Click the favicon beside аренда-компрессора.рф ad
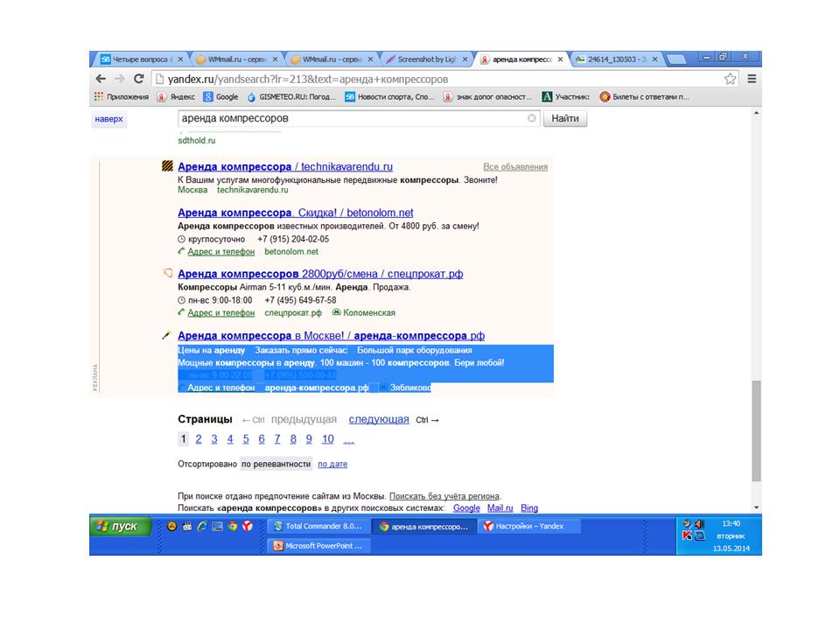 coord(167,335)
